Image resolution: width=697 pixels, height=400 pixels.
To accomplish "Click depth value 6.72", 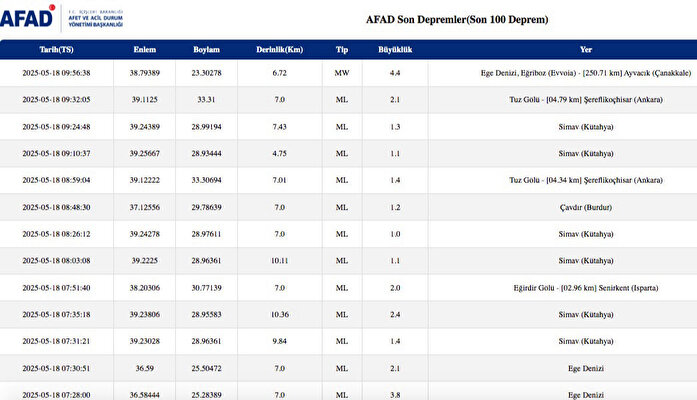I will [280, 73].
